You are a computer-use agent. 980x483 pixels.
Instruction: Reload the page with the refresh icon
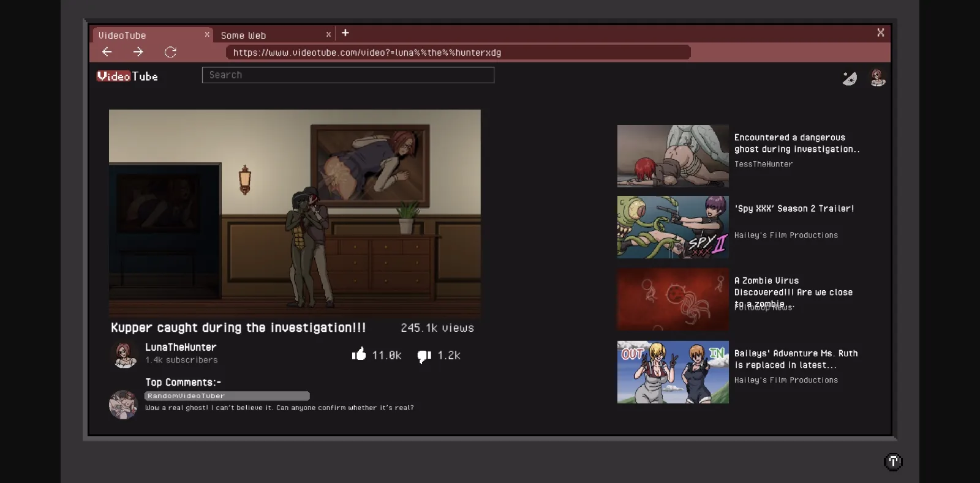coord(170,52)
